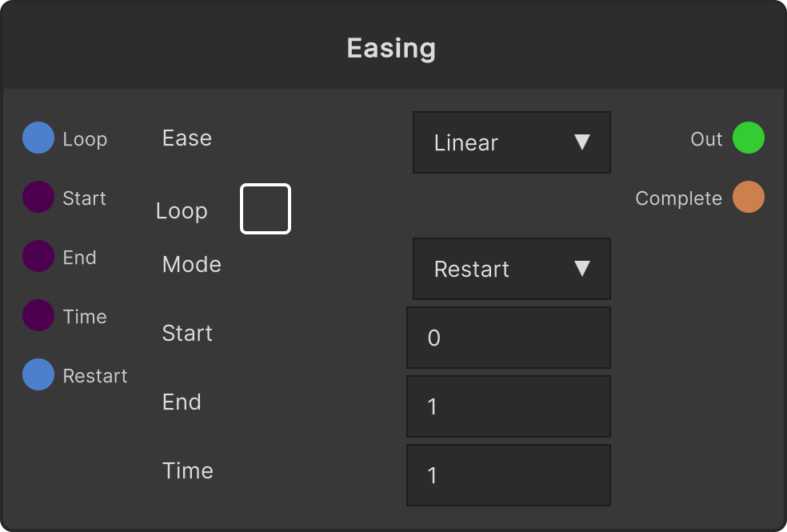
Task: Click the purple Time input port
Action: (x=38, y=315)
